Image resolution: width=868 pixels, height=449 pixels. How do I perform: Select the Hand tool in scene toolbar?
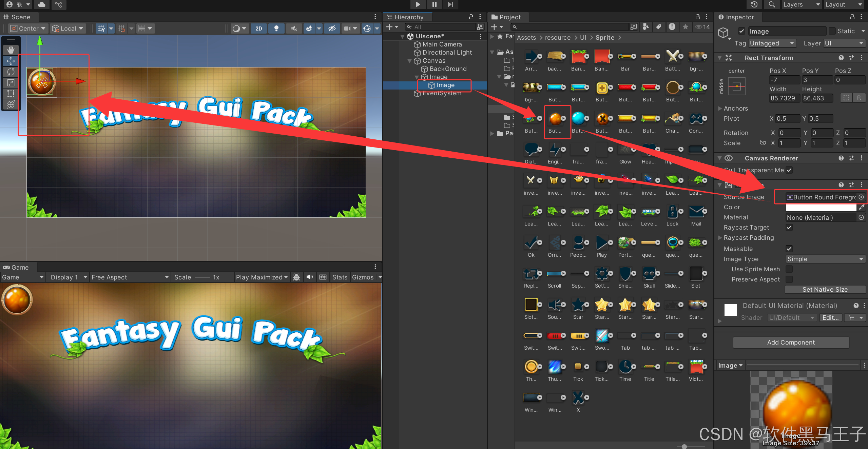pos(11,50)
